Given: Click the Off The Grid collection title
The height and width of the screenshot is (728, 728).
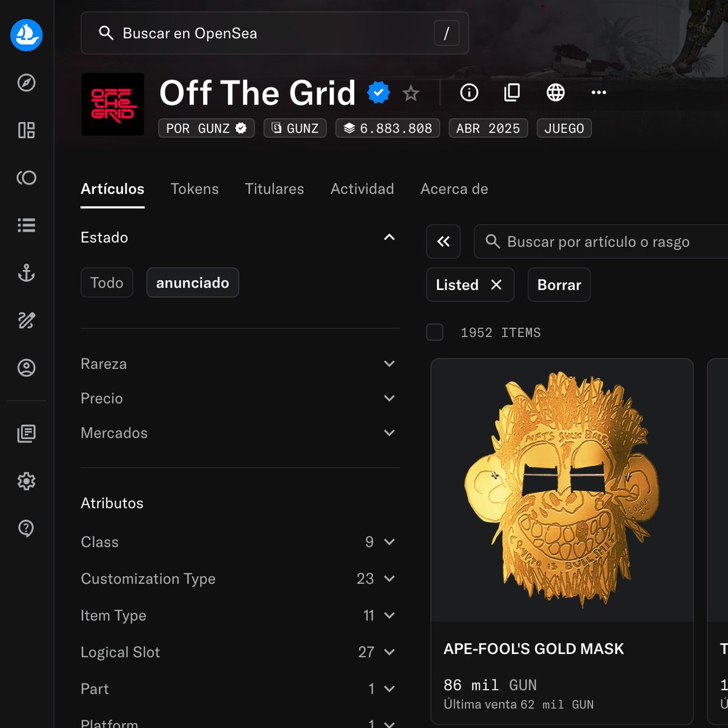Looking at the screenshot, I should pyautogui.click(x=257, y=93).
